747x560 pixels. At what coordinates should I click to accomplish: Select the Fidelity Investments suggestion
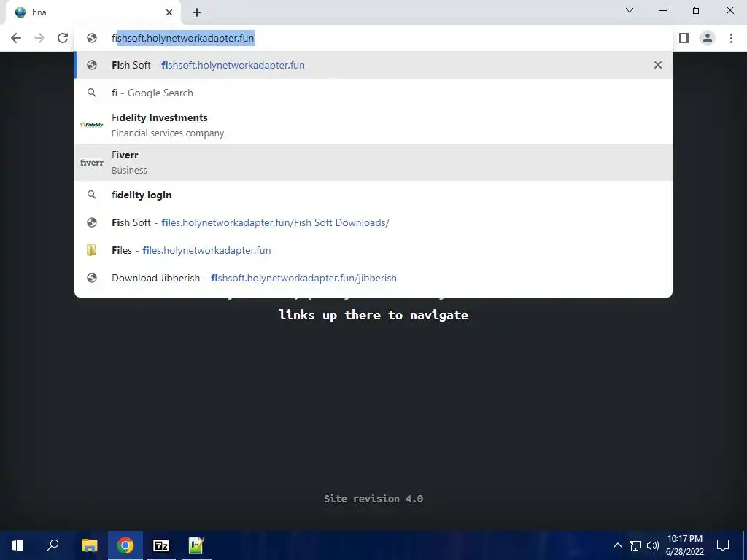click(373, 125)
